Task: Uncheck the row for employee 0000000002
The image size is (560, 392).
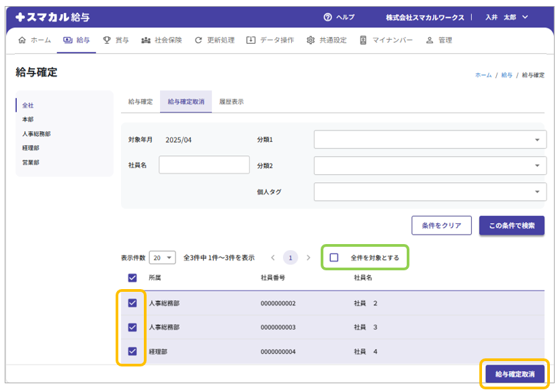Action: [132, 303]
